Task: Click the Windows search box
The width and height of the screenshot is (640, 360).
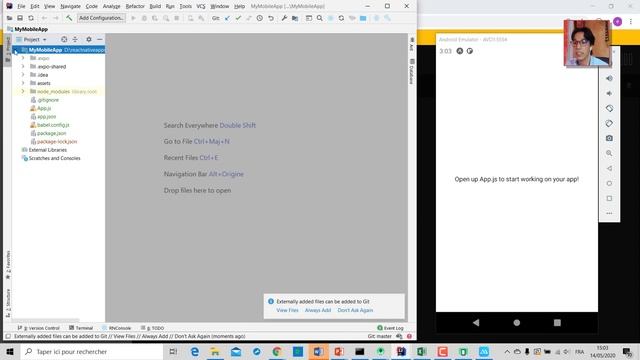Action: tap(92, 351)
